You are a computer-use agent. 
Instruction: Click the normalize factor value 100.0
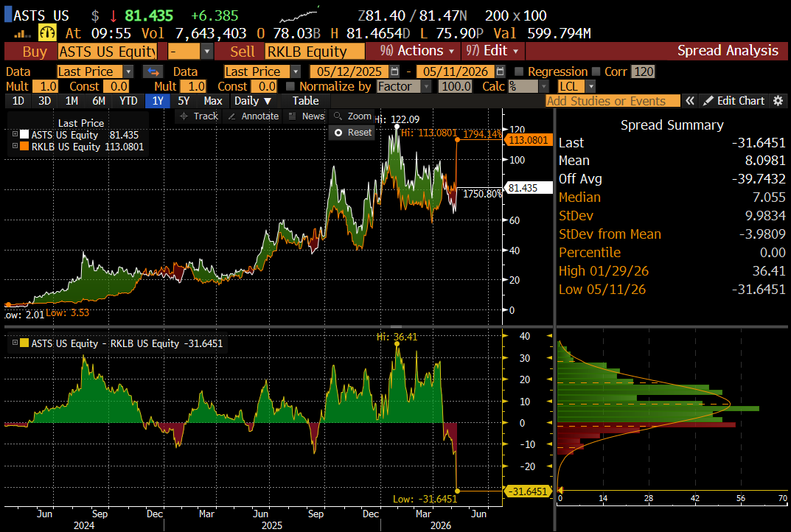tap(456, 86)
